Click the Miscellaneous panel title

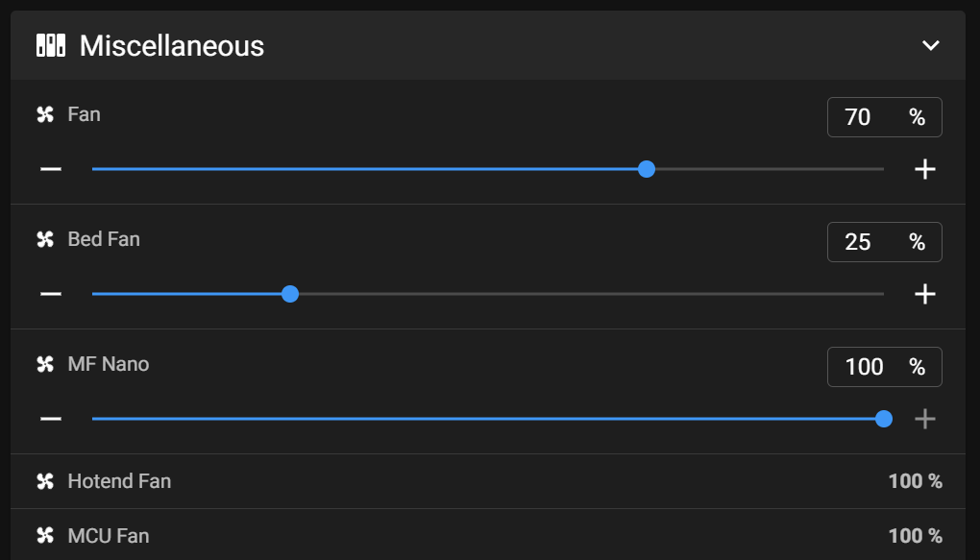[x=172, y=45]
